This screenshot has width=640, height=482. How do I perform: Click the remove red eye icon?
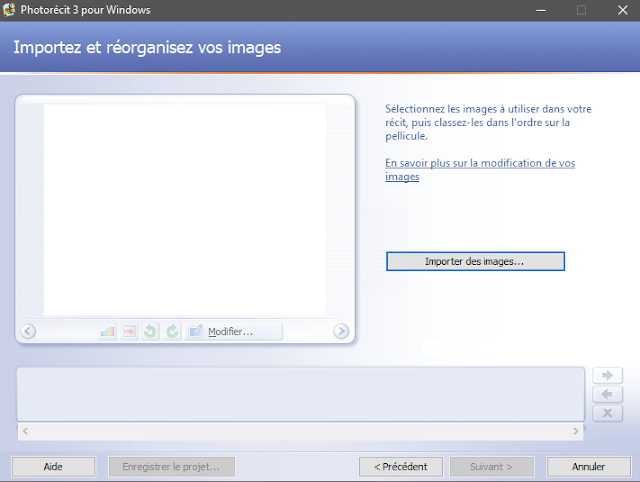click(129, 331)
